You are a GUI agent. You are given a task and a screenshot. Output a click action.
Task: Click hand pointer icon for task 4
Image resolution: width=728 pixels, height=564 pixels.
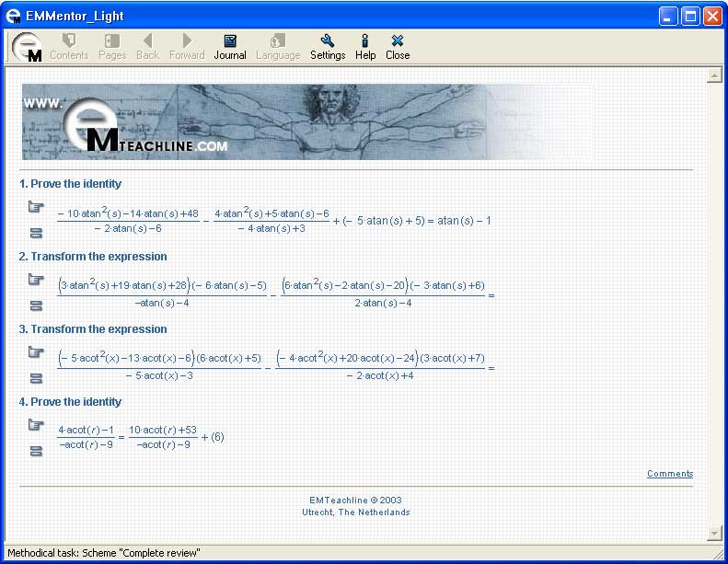36,425
